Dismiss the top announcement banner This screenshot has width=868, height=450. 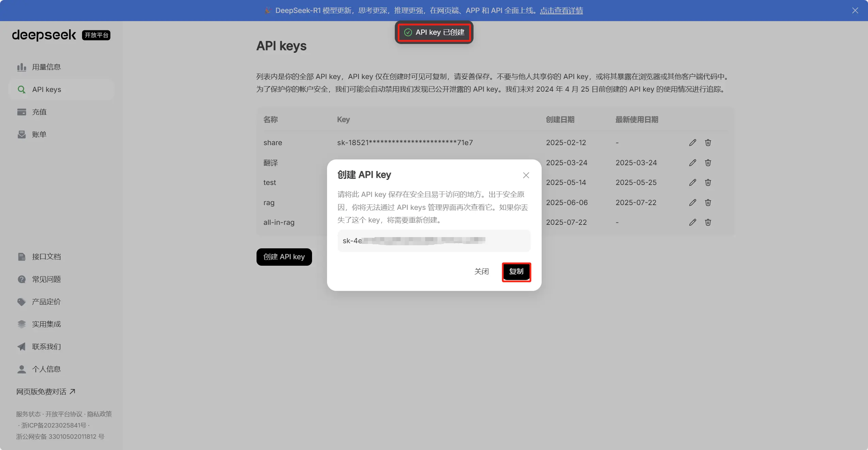[x=855, y=11]
